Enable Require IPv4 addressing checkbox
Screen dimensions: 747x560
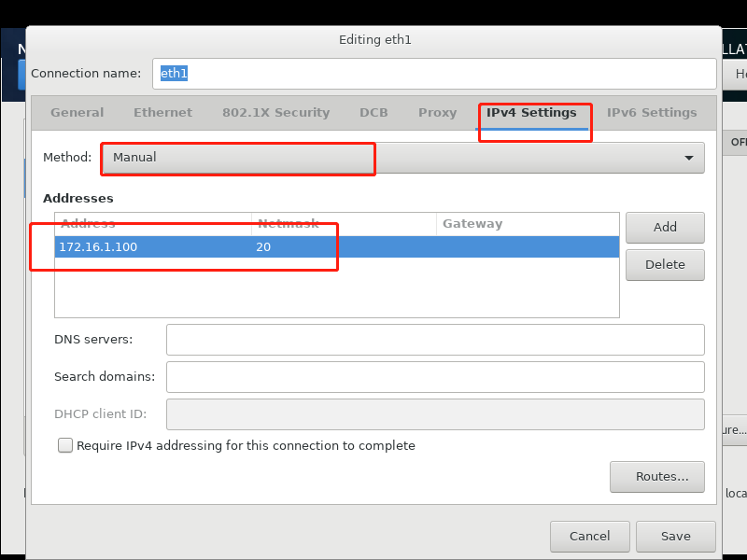click(x=65, y=445)
